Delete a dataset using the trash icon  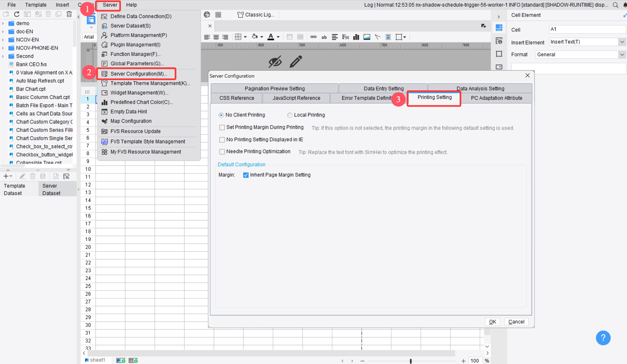[32, 176]
